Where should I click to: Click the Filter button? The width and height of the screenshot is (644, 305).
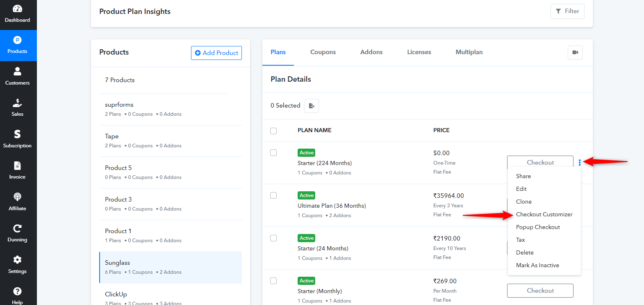click(567, 11)
